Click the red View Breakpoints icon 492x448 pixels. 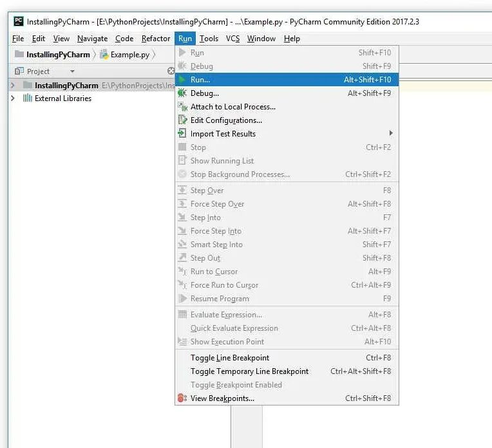click(182, 398)
